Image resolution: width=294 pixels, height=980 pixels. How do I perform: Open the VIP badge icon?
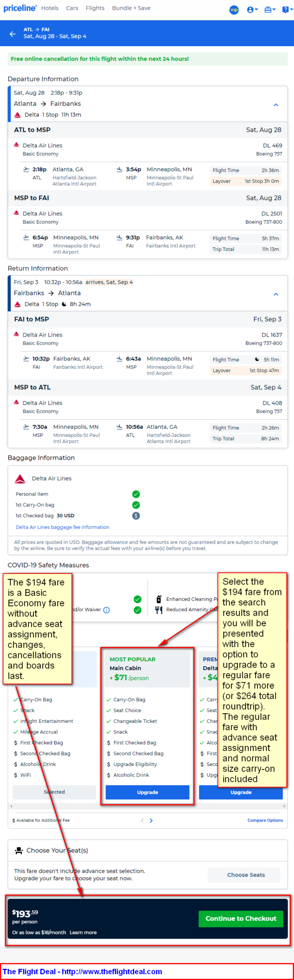pyautogui.click(x=234, y=10)
